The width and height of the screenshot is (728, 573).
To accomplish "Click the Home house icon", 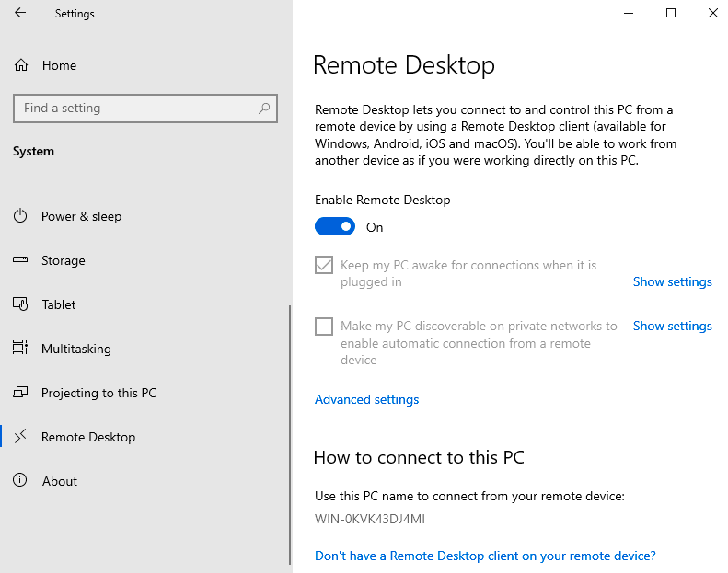I will 21,65.
